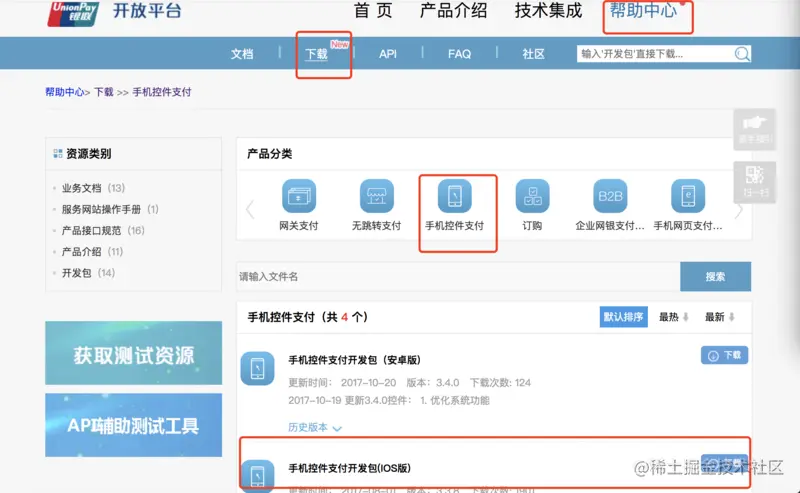Click the magnifier search icon

[742, 54]
